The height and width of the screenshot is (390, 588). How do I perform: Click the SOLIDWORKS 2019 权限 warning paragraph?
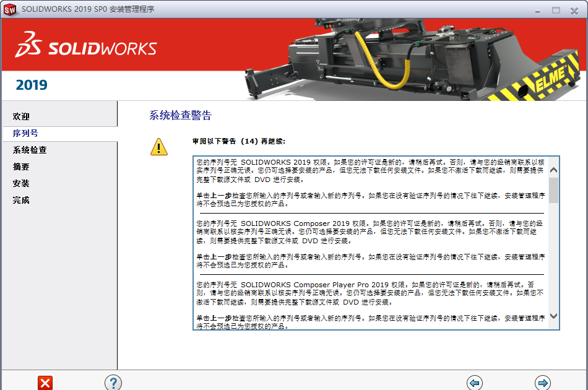371,171
